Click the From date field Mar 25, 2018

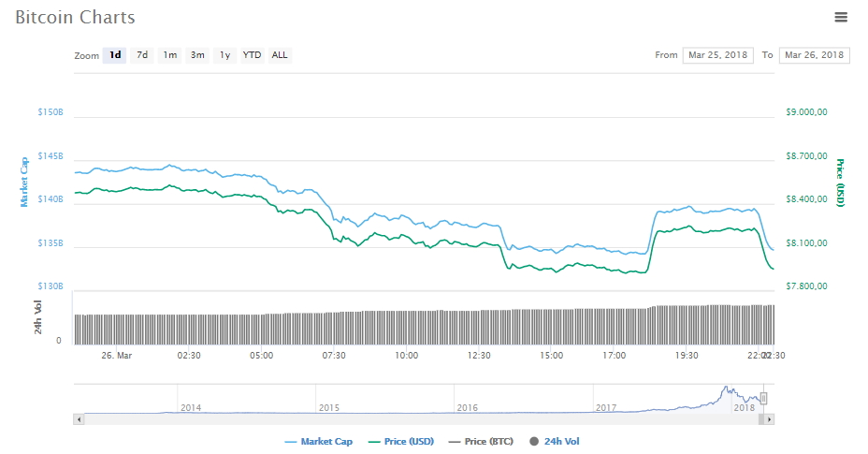[718, 55]
